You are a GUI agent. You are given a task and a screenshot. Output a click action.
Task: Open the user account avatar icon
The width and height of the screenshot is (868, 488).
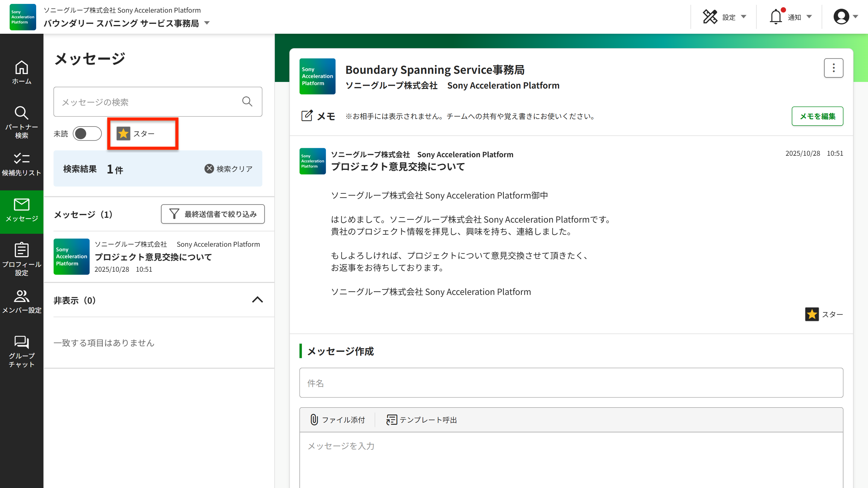click(841, 17)
